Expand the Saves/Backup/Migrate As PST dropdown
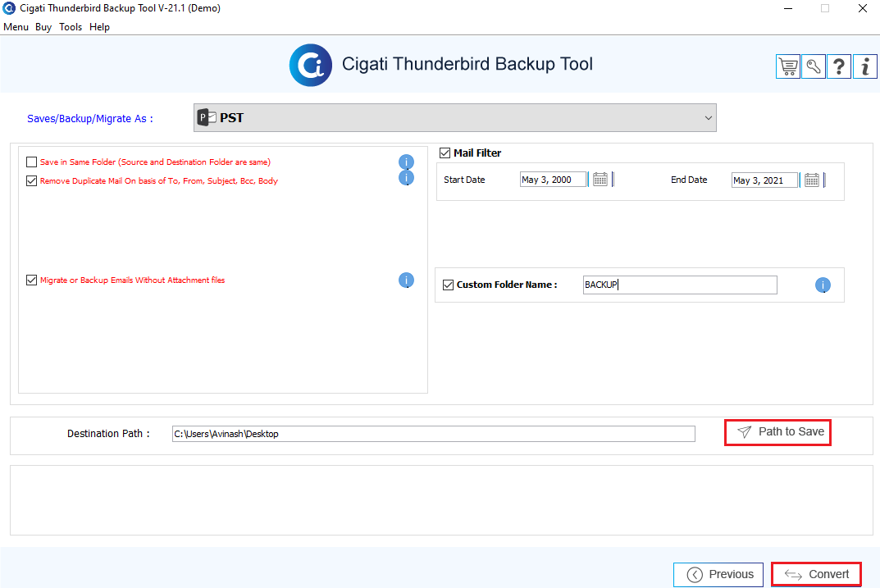 [x=454, y=118]
